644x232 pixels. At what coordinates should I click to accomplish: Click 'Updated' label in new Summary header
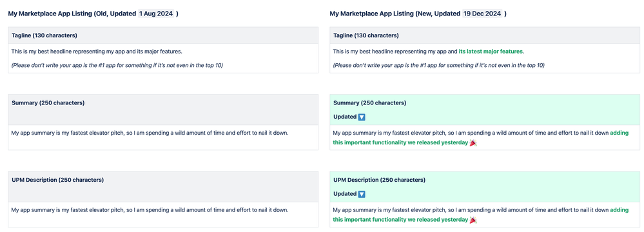click(x=345, y=117)
